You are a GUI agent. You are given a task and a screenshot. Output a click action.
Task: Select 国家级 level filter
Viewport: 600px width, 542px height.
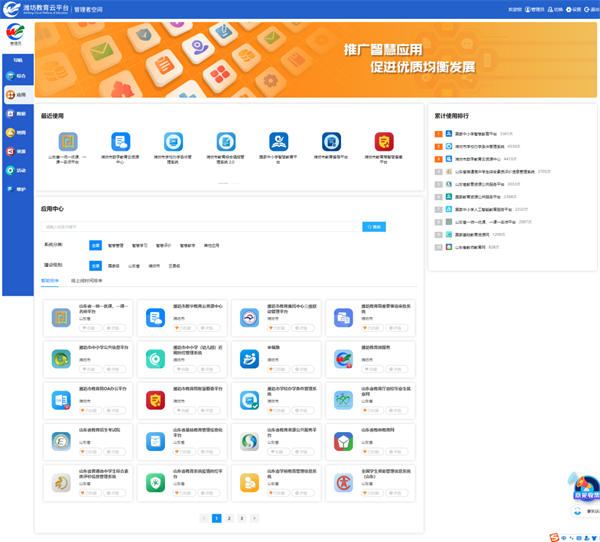point(114,266)
